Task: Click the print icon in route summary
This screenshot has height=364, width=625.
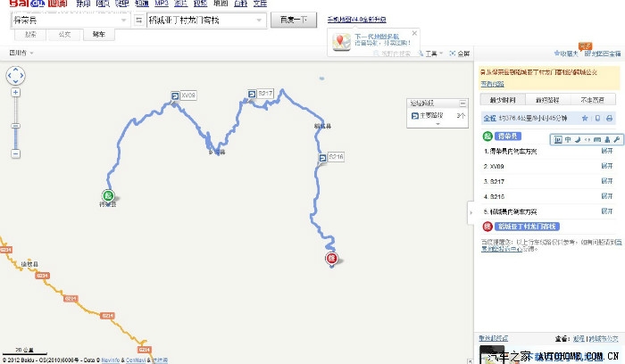Action: (x=609, y=118)
